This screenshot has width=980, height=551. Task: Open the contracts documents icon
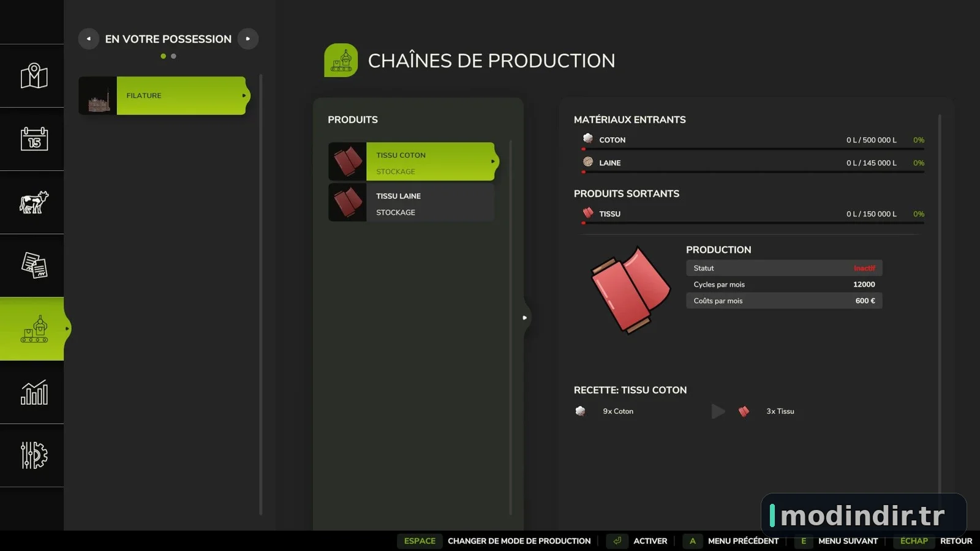34,265
